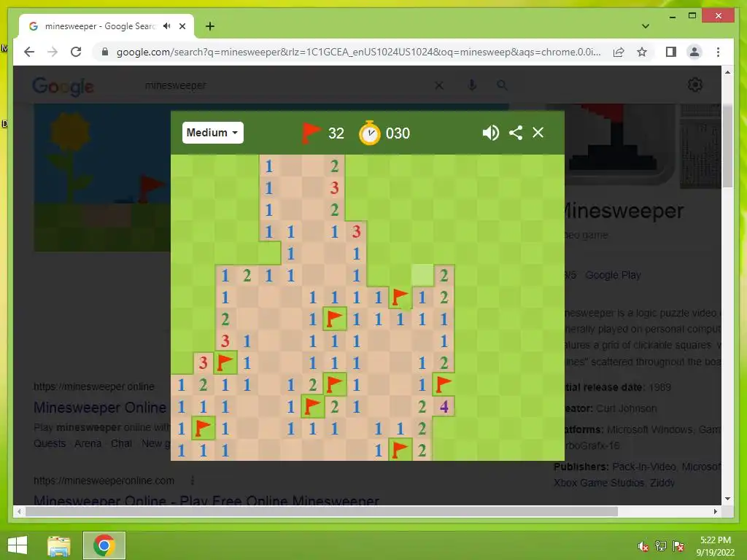The width and height of the screenshot is (747, 560).
Task: View site information lock icon
Action: pos(105,52)
